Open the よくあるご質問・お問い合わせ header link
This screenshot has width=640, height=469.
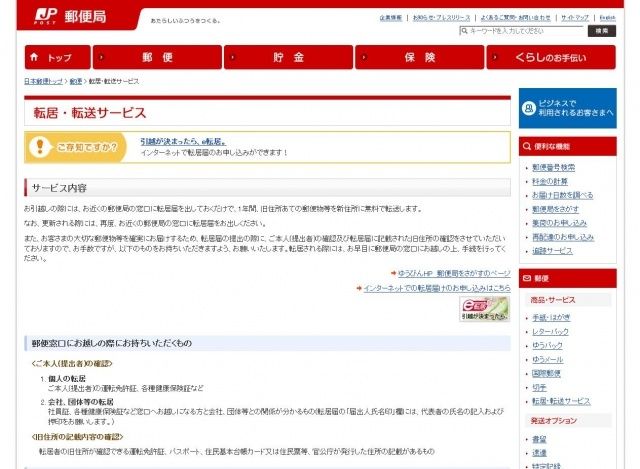pos(516,18)
